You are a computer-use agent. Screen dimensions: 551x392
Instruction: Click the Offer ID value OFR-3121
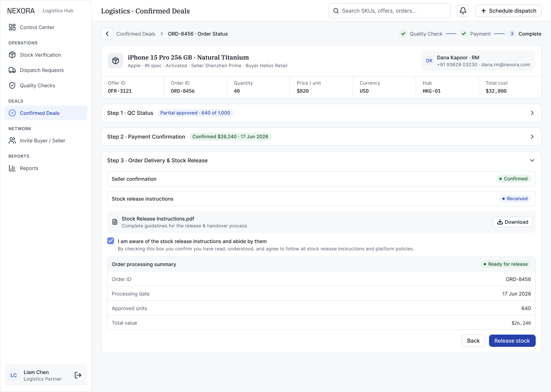pyautogui.click(x=120, y=91)
